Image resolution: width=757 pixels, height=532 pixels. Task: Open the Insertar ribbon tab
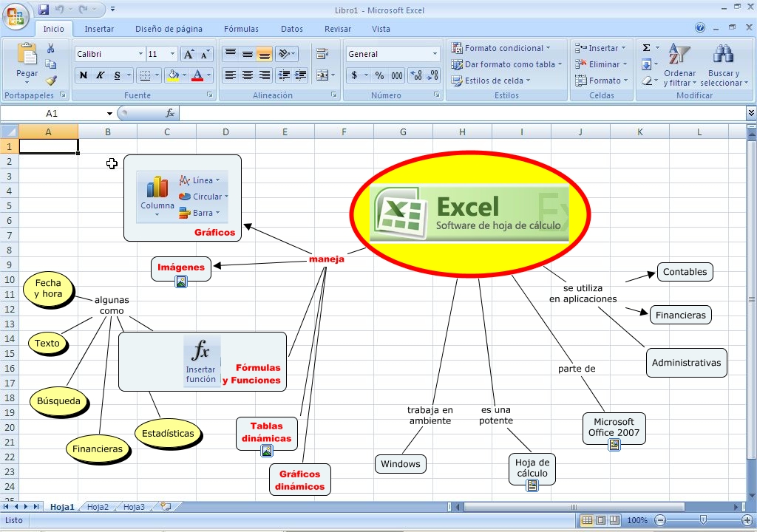99,29
